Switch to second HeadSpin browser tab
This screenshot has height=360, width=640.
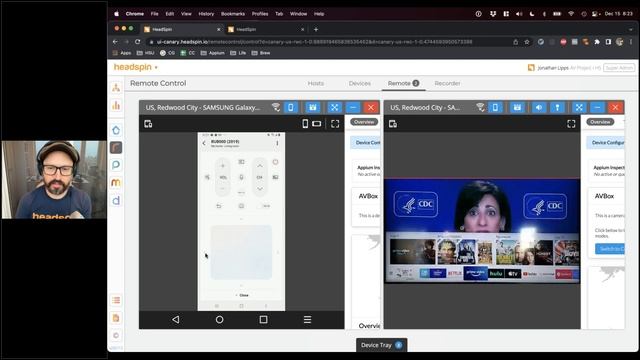point(265,29)
